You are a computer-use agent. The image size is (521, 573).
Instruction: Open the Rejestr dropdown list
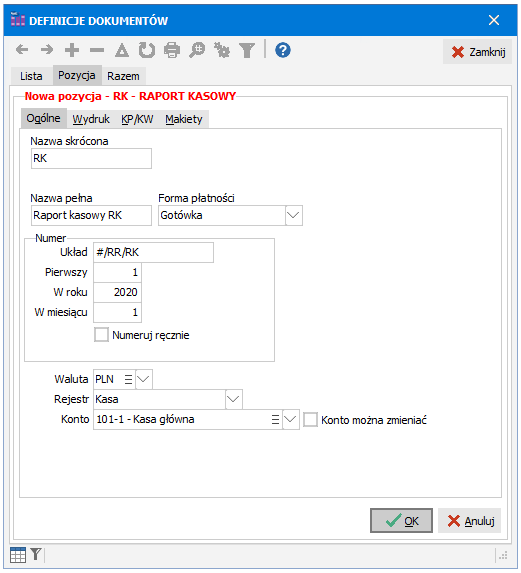click(x=233, y=399)
